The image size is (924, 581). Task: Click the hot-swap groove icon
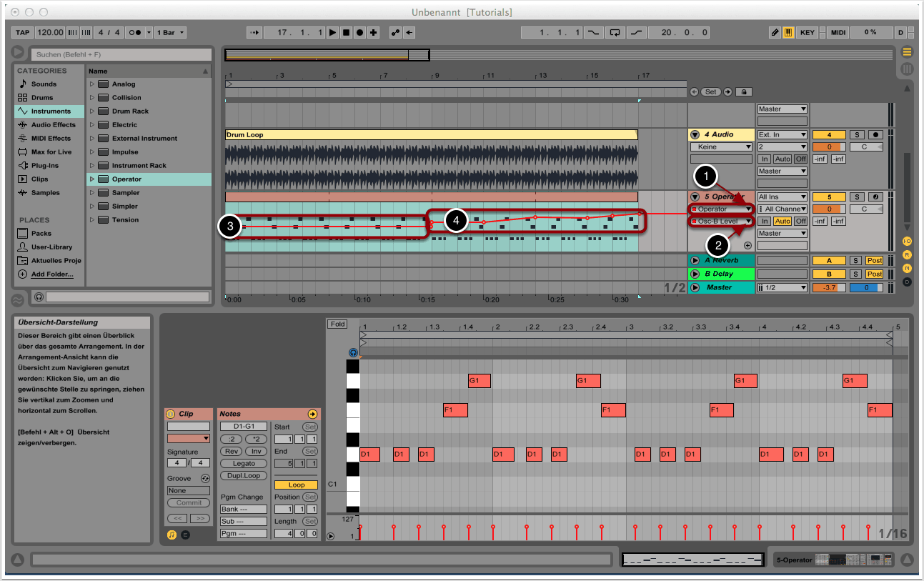206,478
